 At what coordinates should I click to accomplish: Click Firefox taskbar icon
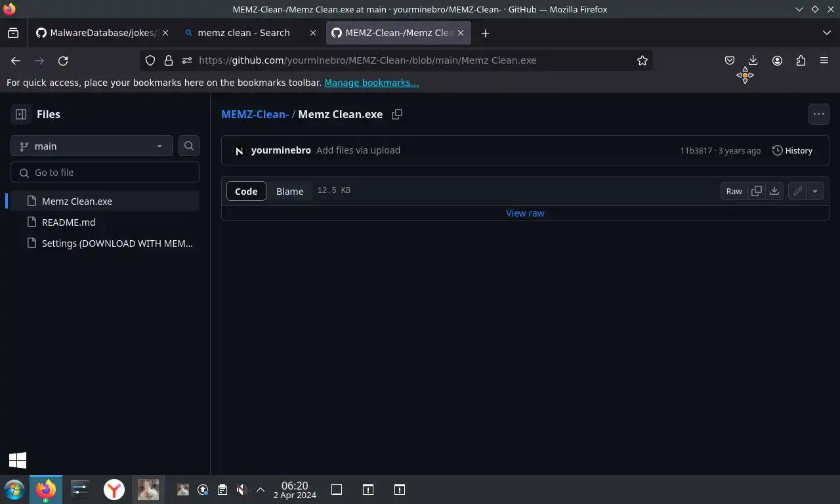(46, 490)
